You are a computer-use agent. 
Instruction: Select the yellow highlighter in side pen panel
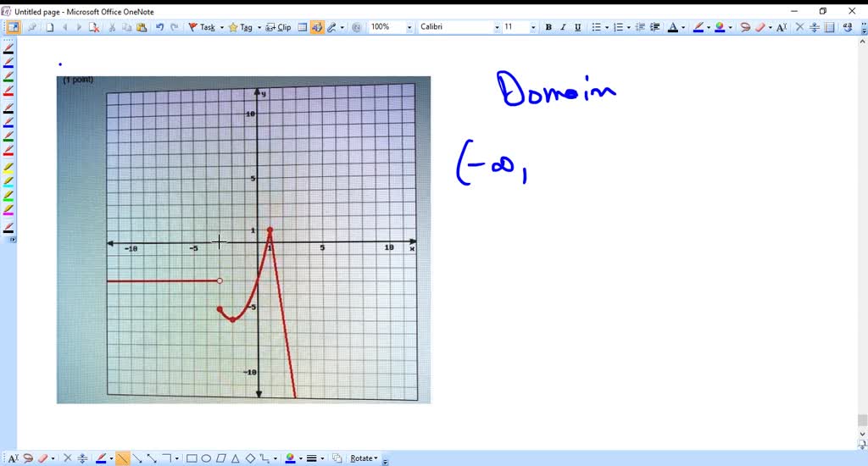coord(8,167)
